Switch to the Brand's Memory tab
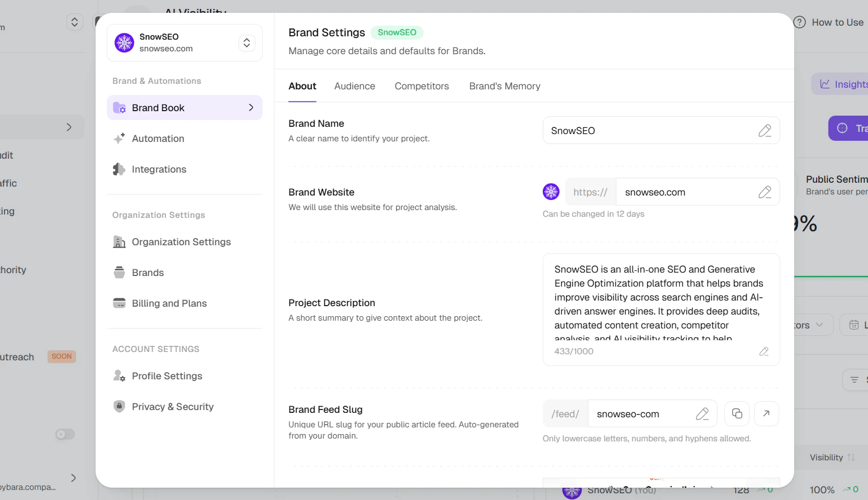 505,85
